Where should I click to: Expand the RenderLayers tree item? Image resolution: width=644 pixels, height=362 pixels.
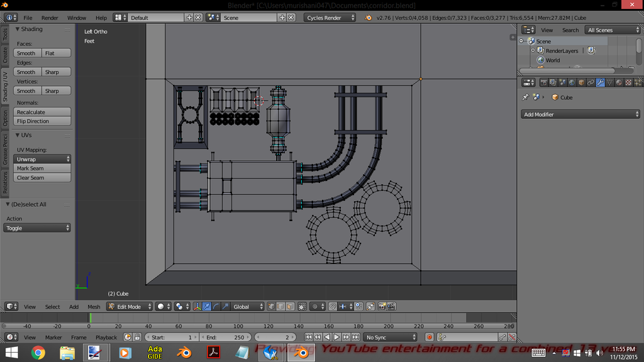click(x=533, y=51)
